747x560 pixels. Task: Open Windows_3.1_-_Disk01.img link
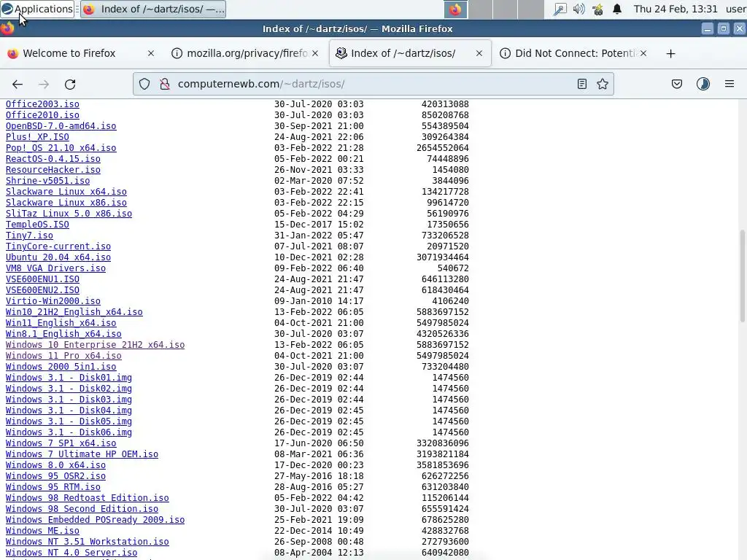pos(69,378)
